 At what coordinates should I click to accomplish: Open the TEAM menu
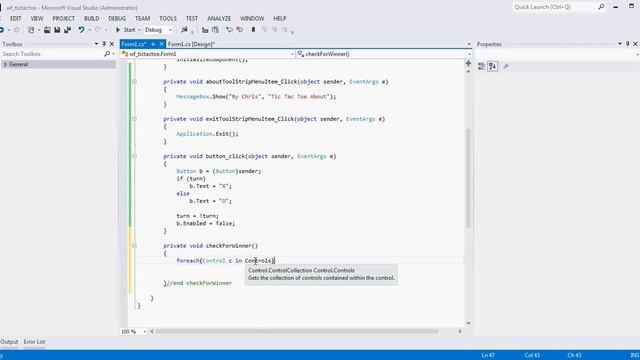(142, 18)
